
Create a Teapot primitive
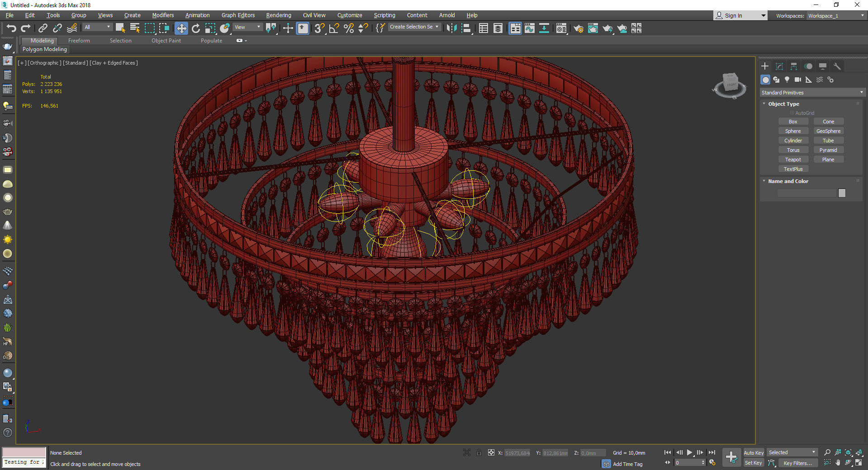pyautogui.click(x=793, y=160)
